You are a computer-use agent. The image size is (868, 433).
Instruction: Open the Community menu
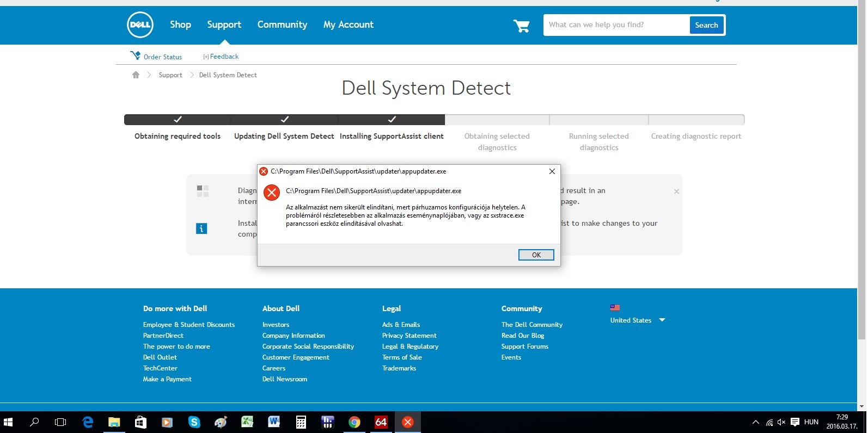pyautogui.click(x=282, y=24)
